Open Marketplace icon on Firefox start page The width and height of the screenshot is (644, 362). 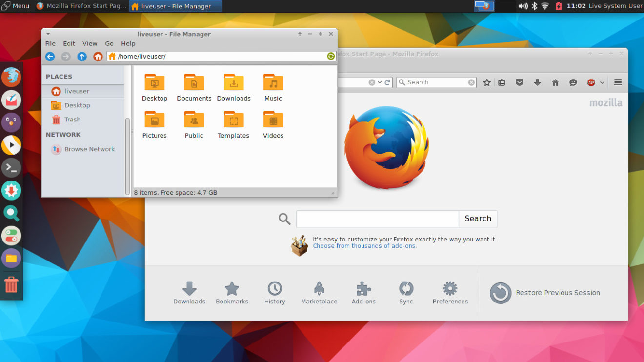pos(319,289)
